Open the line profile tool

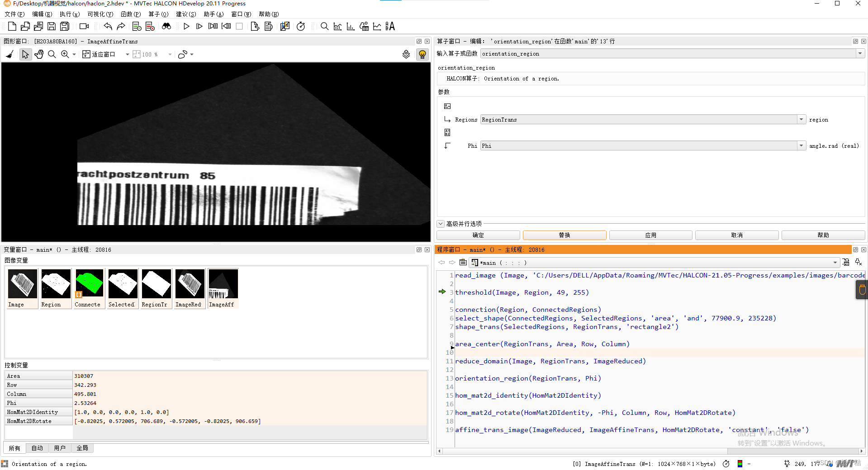[x=377, y=26]
